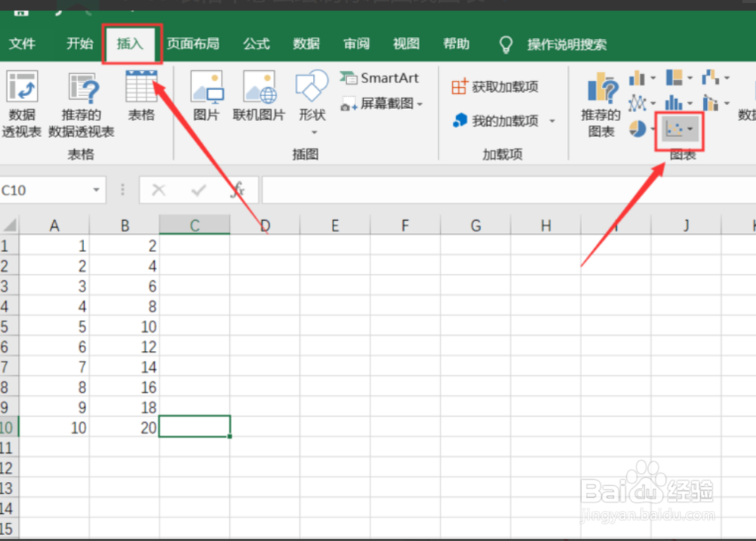
Task: Insert a column chart
Action: pyautogui.click(x=637, y=76)
